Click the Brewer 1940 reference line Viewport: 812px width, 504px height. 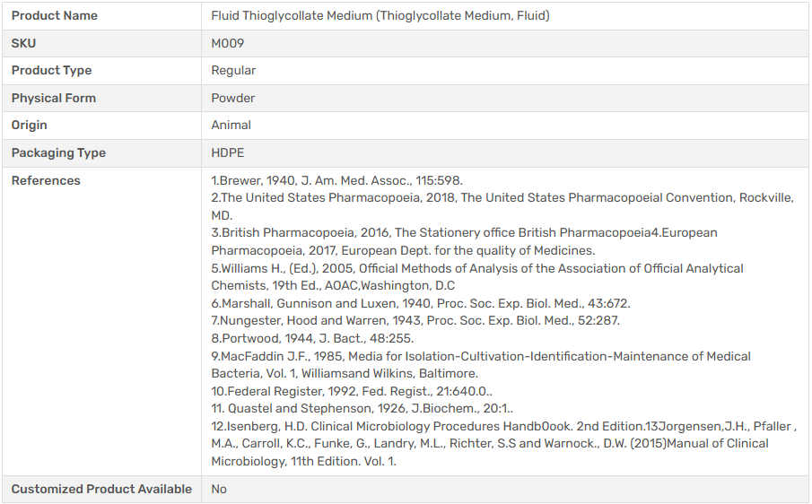coord(336,180)
